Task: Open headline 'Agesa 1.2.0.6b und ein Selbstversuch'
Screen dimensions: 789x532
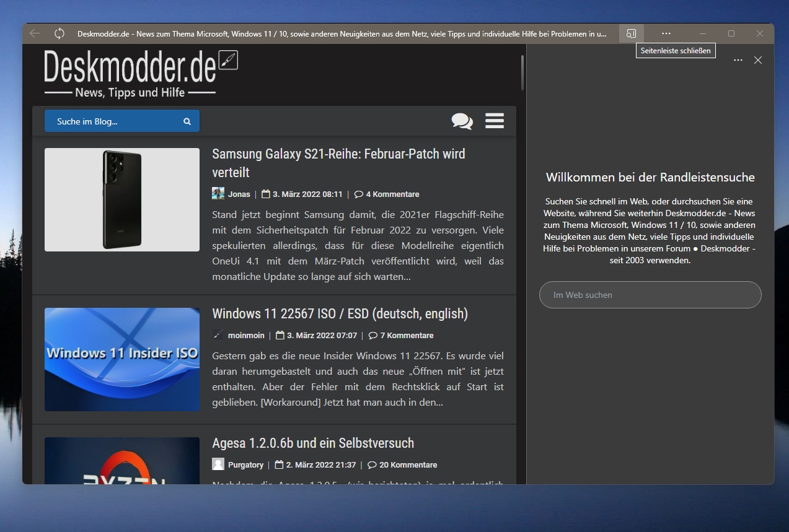Action: [x=313, y=443]
